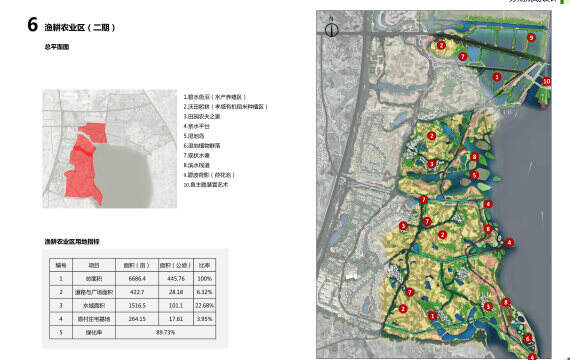Click the table cell showing 445.76
Screen dimensions: 570x360
click(176, 279)
